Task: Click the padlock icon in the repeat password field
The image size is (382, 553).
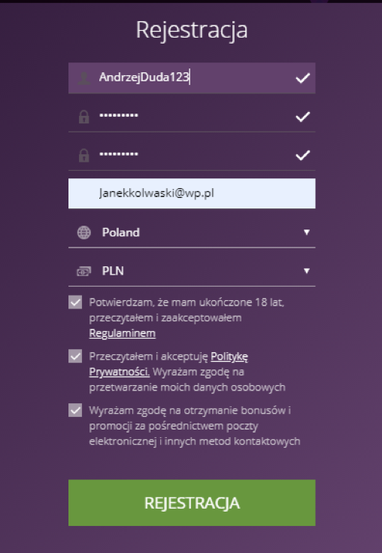Action: (84, 155)
